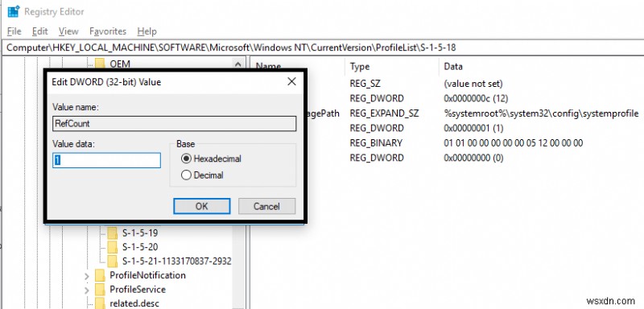Image resolution: width=644 pixels, height=309 pixels.
Task: Click the "(value not set)" data cell
Action: 473,84
